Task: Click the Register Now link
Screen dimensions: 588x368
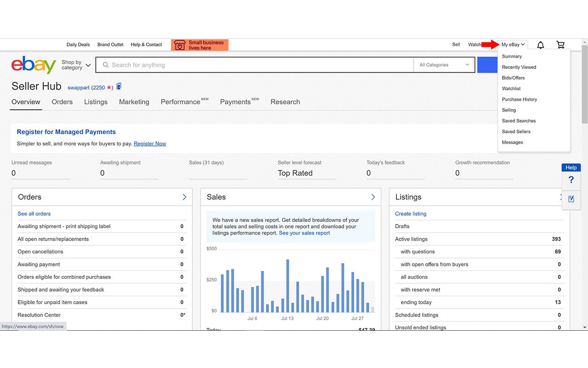Action: pyautogui.click(x=150, y=144)
